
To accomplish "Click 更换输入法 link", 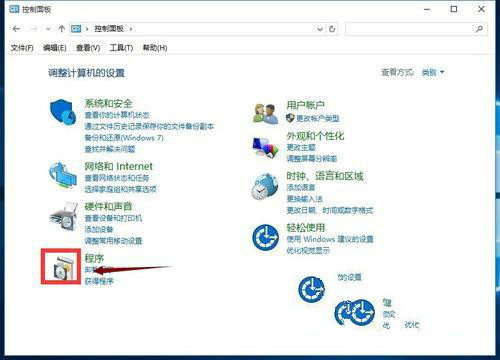I will tap(304, 199).
